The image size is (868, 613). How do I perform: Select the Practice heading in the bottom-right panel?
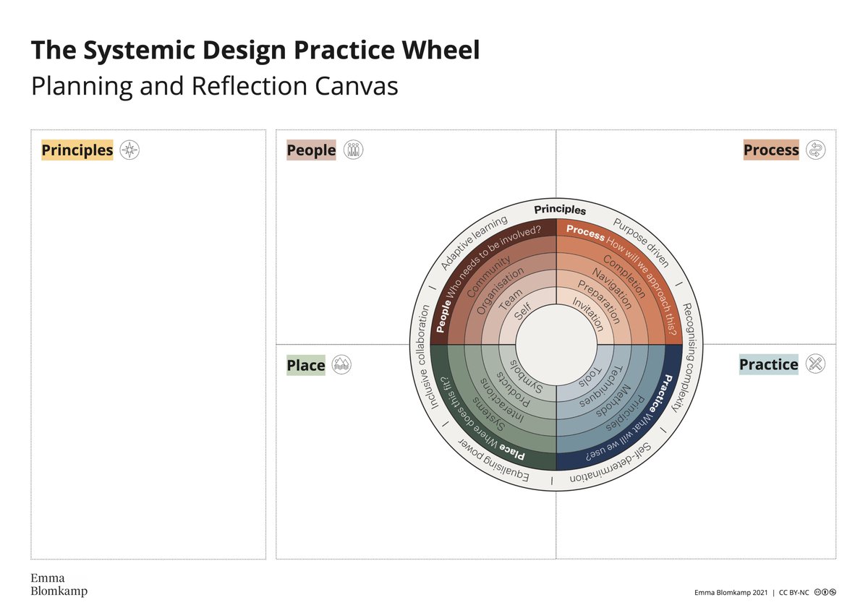coord(768,365)
